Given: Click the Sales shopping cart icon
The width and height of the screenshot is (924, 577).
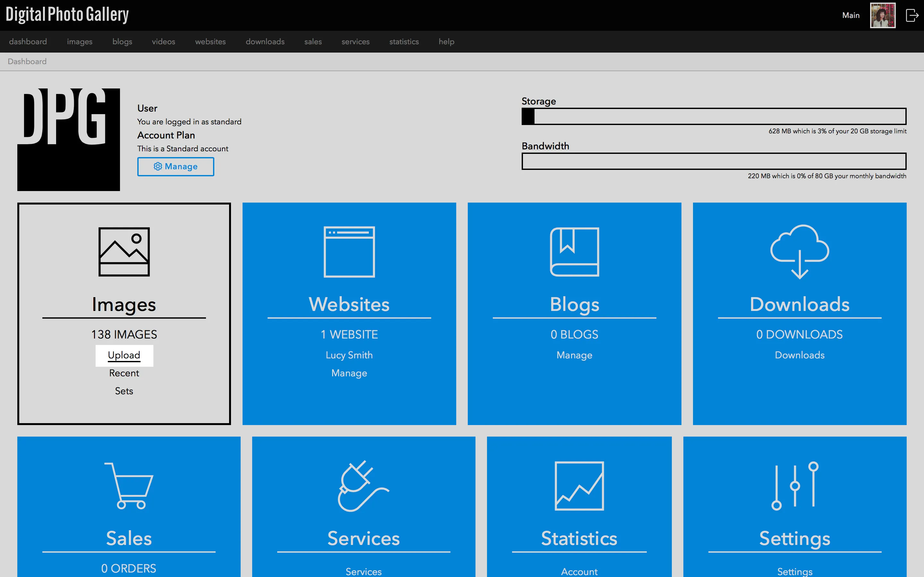Looking at the screenshot, I should [x=129, y=485].
